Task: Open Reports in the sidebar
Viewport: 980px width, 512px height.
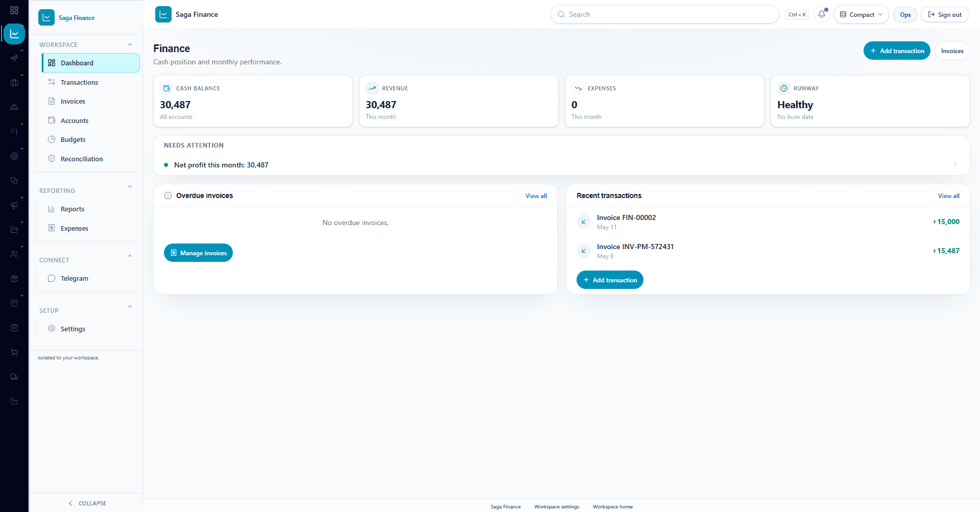Action: click(90, 209)
